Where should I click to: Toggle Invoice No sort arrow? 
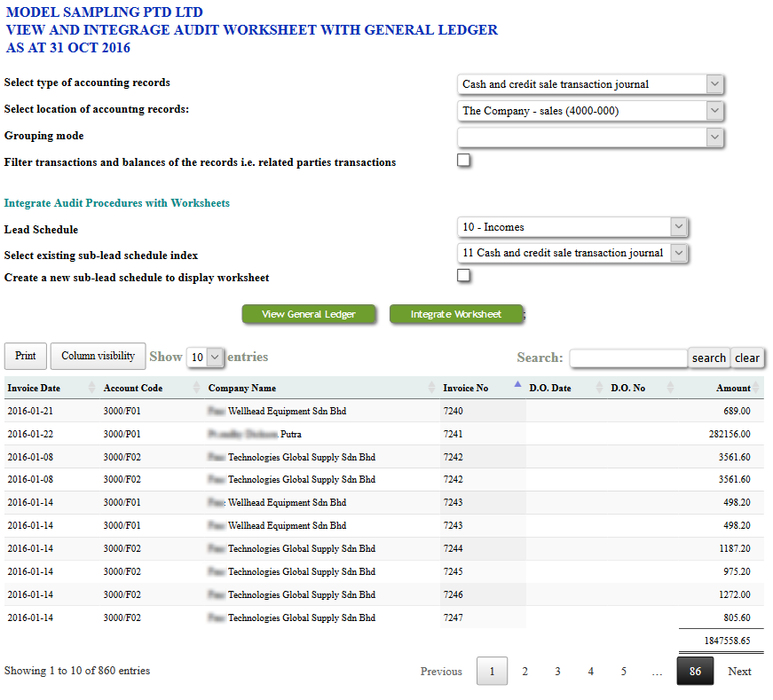[517, 385]
